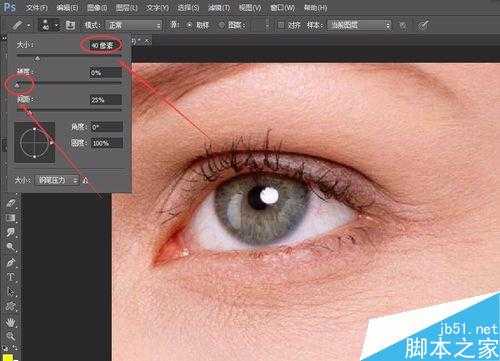Select the Gradient tool in the toolbox
The width and height of the screenshot is (500, 361).
click(11, 218)
